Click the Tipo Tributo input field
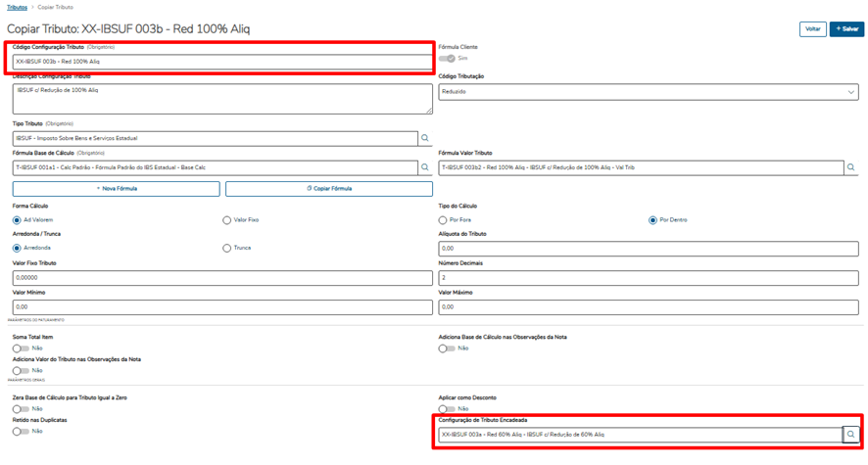This screenshot has height=465, width=868. pos(216,138)
